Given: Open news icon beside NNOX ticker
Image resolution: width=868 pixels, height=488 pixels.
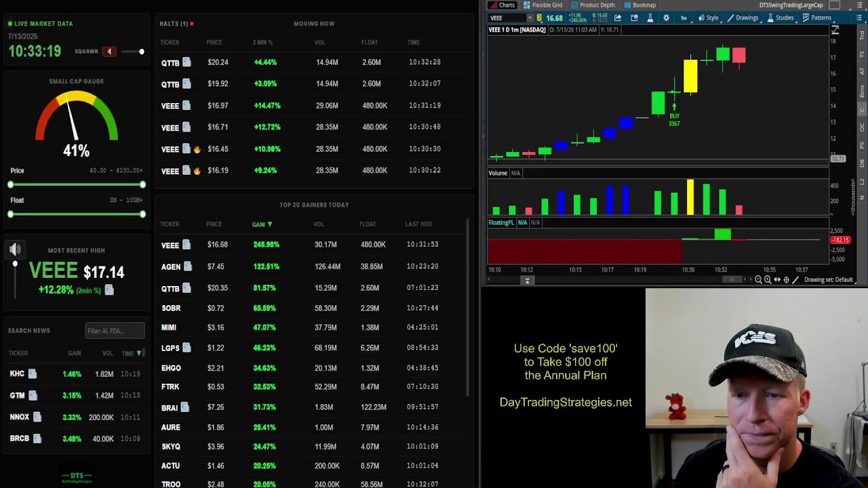Looking at the screenshot, I should [x=37, y=417].
